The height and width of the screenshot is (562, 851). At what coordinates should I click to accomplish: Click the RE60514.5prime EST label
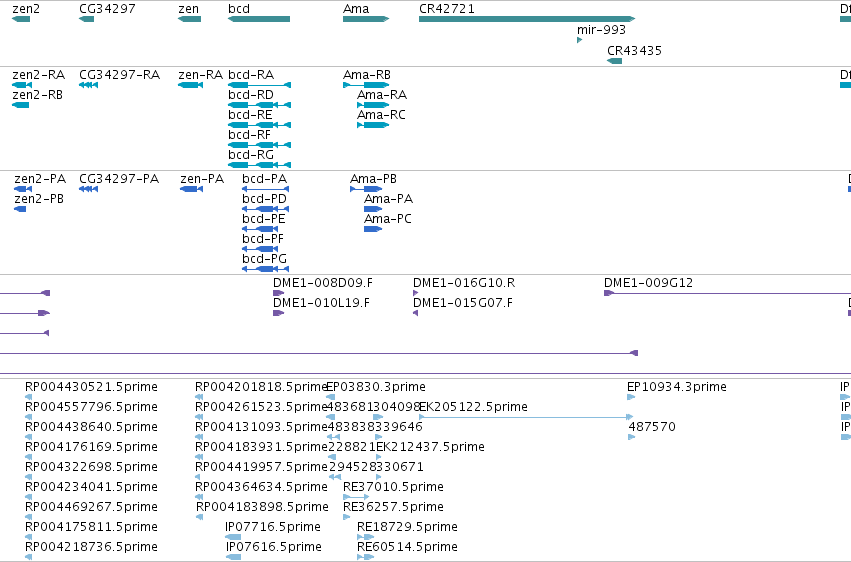click(x=408, y=547)
